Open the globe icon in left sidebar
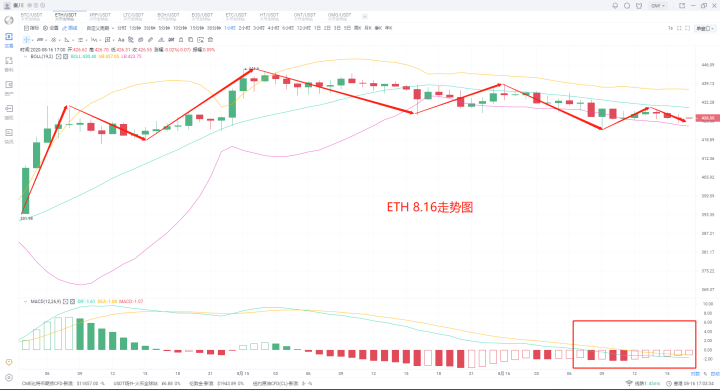This screenshot has height=390, width=720. coord(9,20)
